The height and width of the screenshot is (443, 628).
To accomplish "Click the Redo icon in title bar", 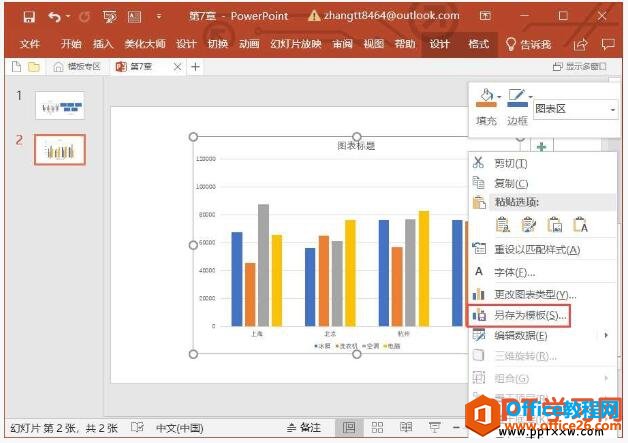I will 85,17.
